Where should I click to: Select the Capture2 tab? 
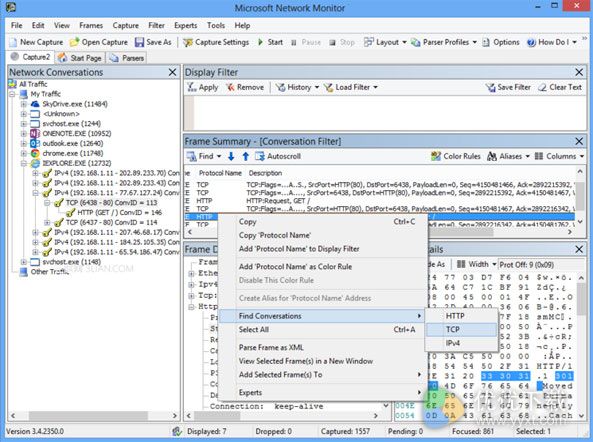click(x=31, y=57)
